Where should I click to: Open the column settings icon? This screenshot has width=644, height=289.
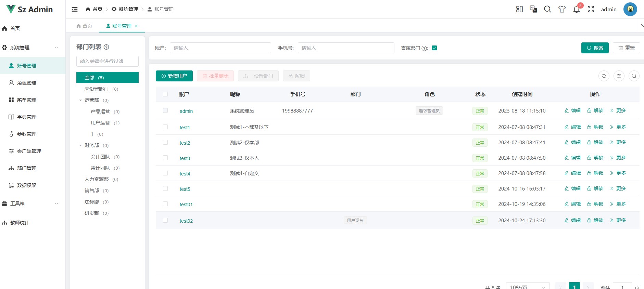[x=619, y=76]
